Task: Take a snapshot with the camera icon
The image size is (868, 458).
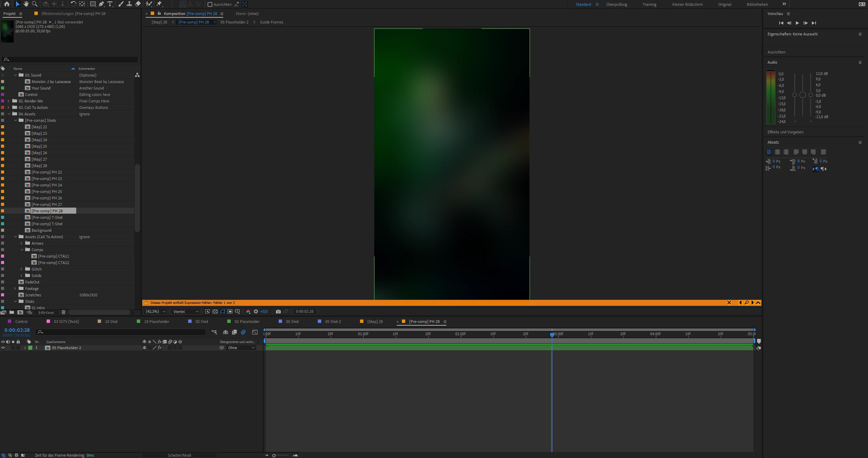Action: 278,311
